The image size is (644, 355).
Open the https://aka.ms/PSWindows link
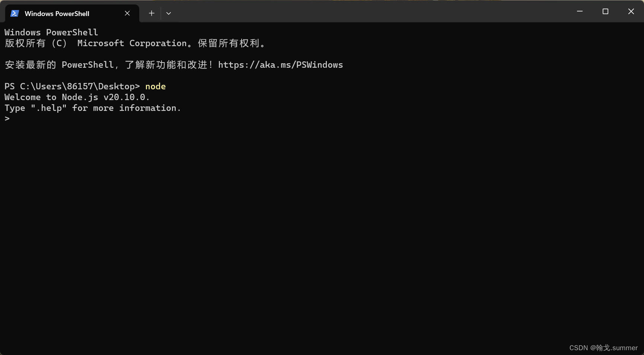coord(280,65)
